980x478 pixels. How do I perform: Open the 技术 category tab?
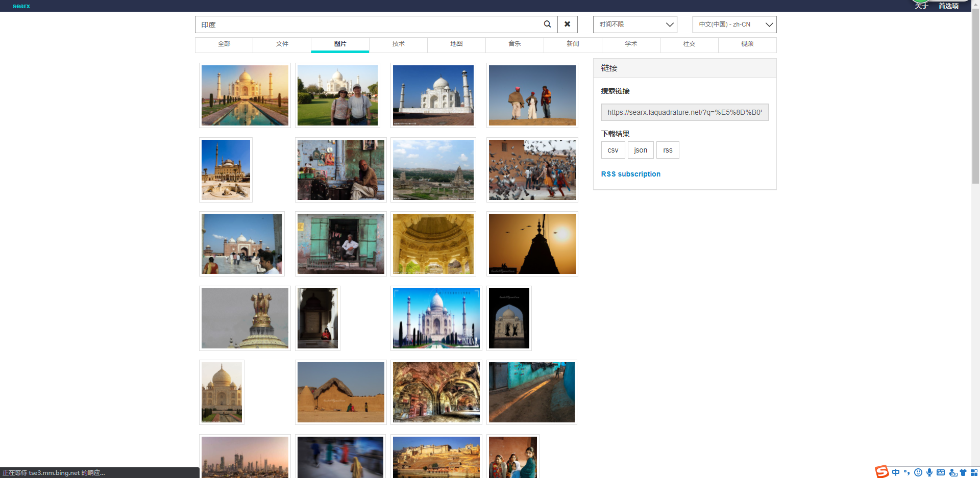399,44
